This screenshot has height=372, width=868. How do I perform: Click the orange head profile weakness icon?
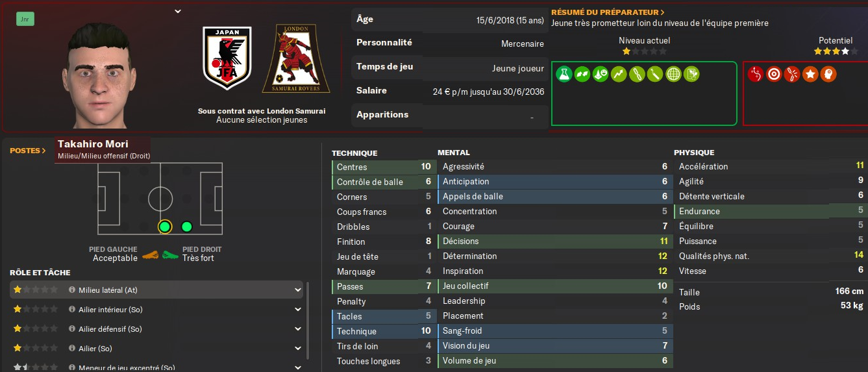[x=828, y=75]
